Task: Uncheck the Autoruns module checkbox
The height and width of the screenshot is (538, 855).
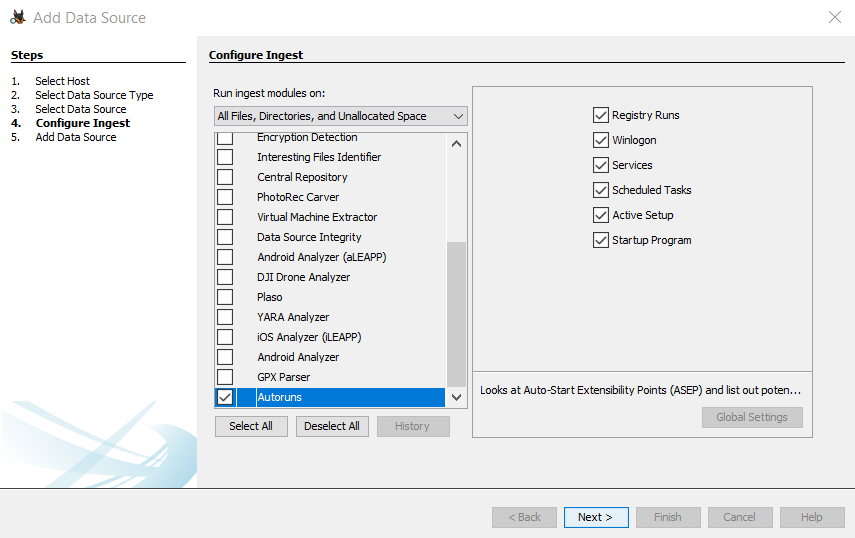Action: pos(225,397)
